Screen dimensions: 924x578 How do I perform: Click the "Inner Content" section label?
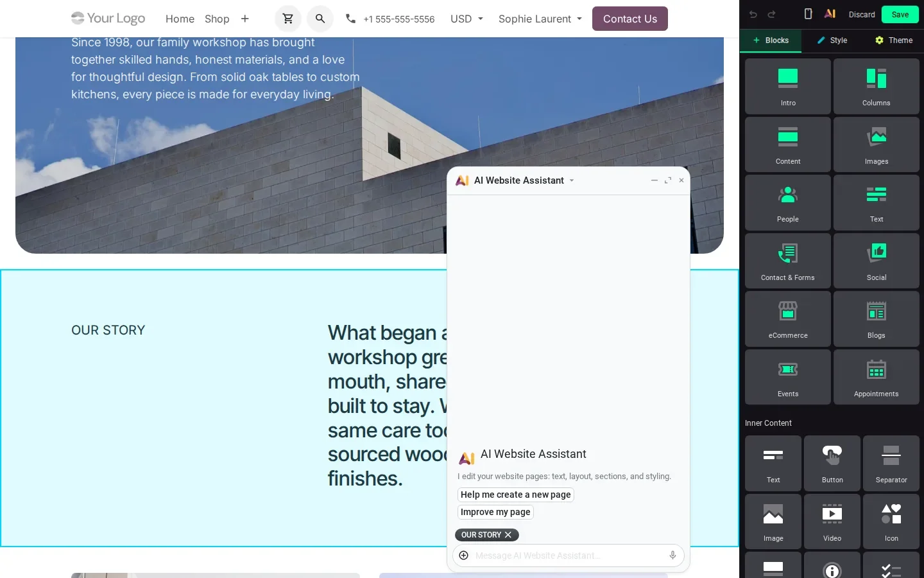(x=768, y=423)
